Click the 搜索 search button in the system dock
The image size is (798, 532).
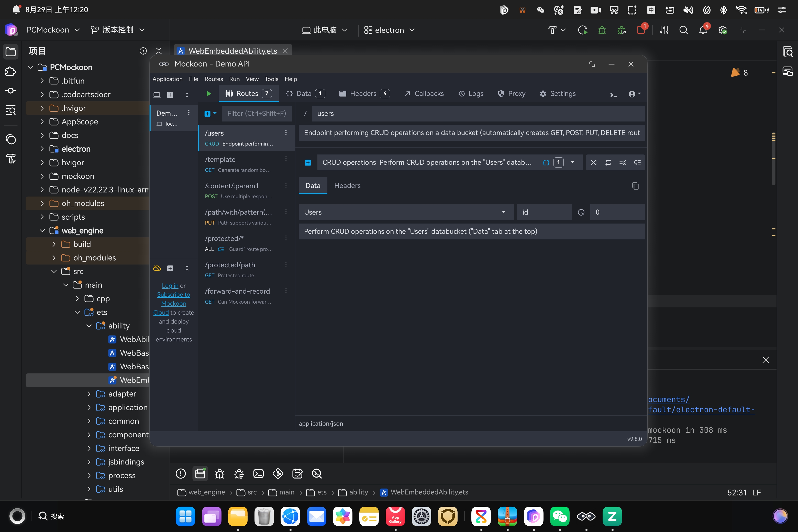point(52,516)
